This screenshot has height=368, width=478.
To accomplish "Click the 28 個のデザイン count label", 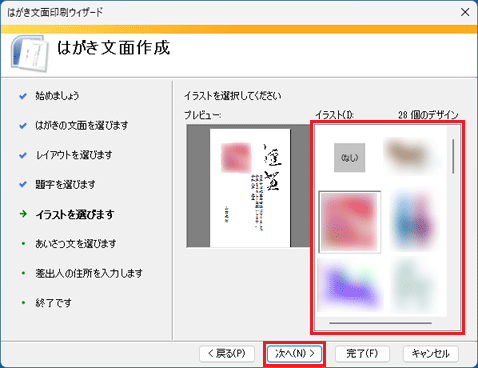I will tap(428, 115).
